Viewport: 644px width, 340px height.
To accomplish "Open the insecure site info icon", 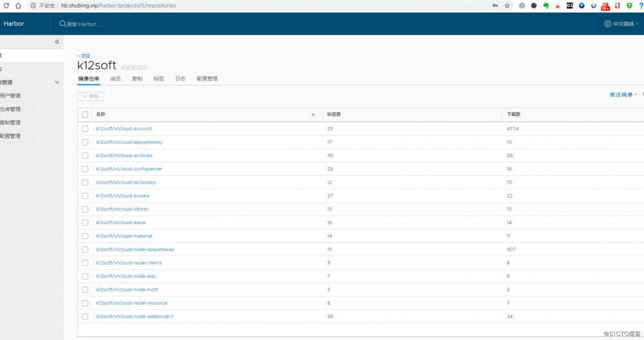I will (x=33, y=6).
